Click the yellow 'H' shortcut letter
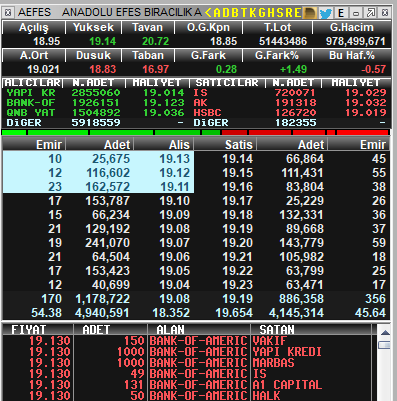Image resolution: width=397 pixels, height=401 pixels. [x=271, y=13]
